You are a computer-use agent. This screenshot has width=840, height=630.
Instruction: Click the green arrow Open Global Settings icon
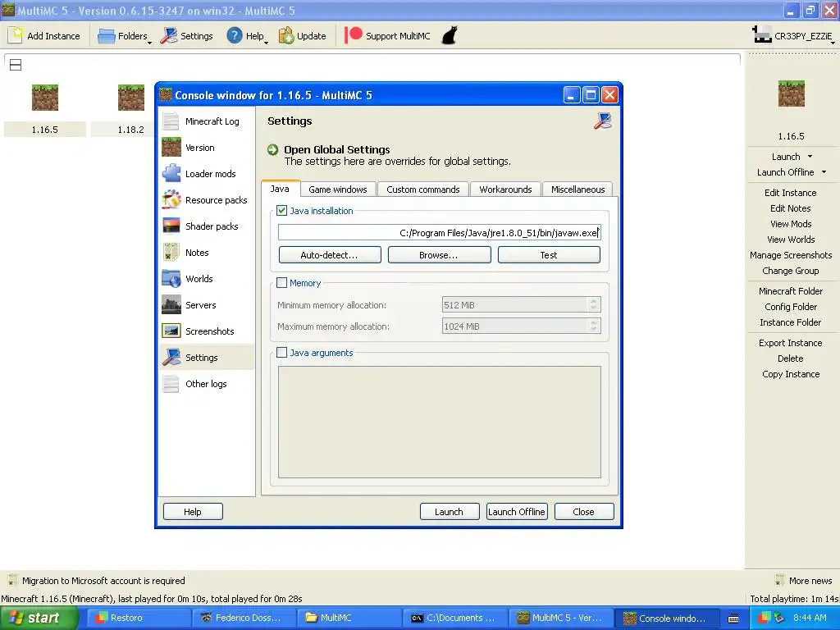pyautogui.click(x=272, y=149)
